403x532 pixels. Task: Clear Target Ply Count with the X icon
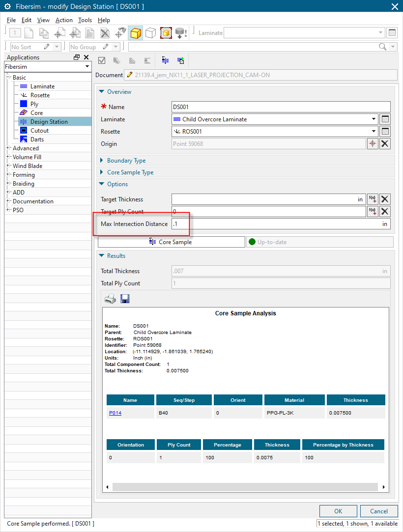(x=385, y=211)
